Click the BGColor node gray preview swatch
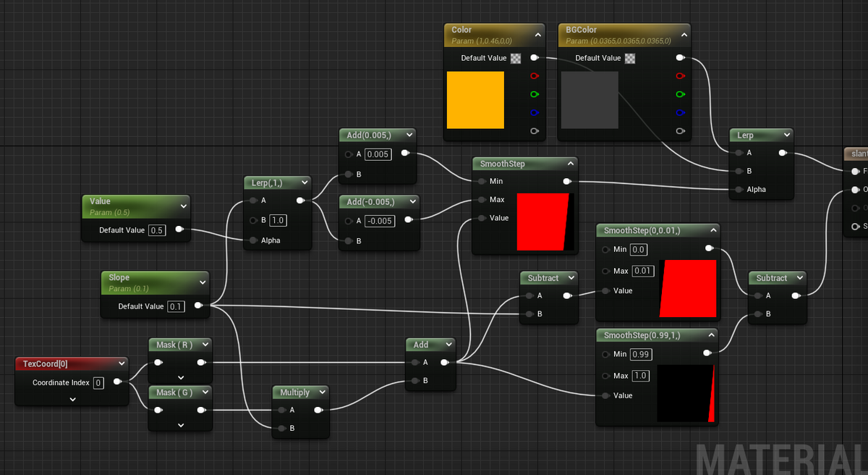The height and width of the screenshot is (475, 868). click(590, 100)
